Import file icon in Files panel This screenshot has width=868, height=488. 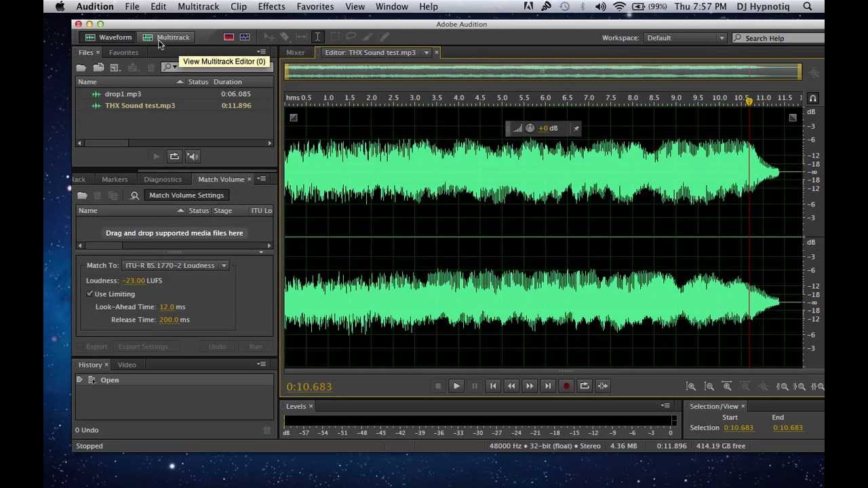coord(98,67)
